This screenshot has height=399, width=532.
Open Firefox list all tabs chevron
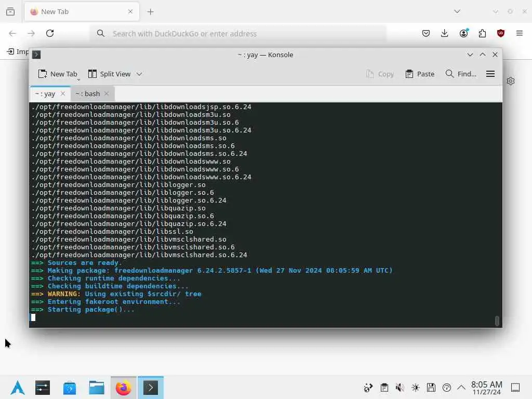pyautogui.click(x=457, y=11)
